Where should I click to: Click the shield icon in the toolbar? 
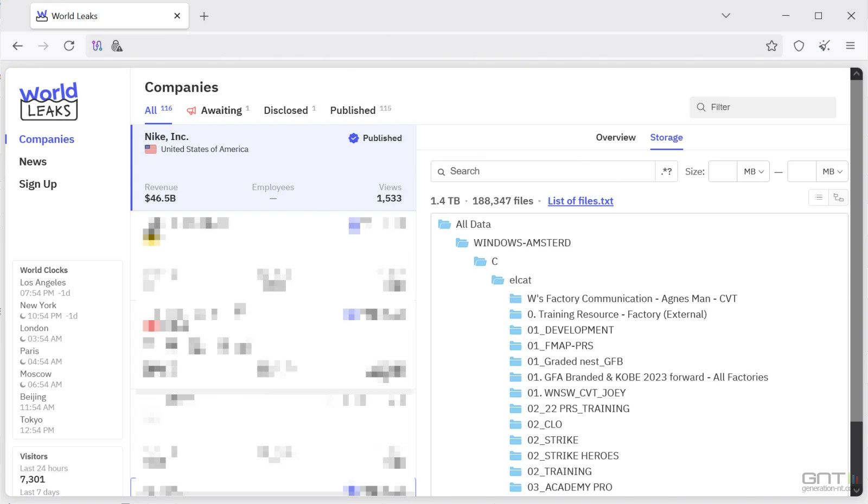click(x=799, y=46)
